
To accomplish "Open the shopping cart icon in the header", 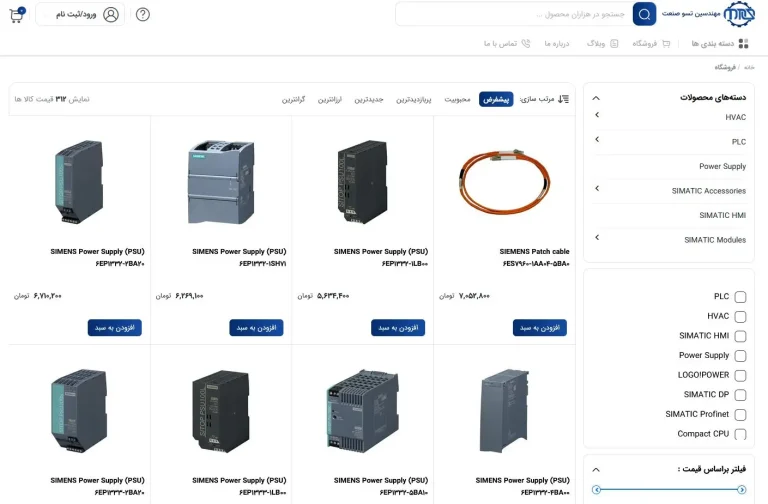I will (x=17, y=15).
